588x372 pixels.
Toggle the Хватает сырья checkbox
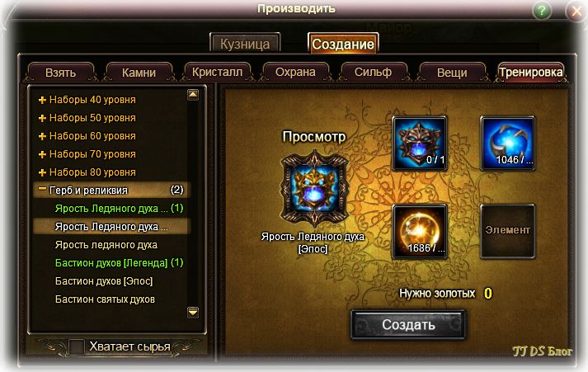pyautogui.click(x=77, y=346)
